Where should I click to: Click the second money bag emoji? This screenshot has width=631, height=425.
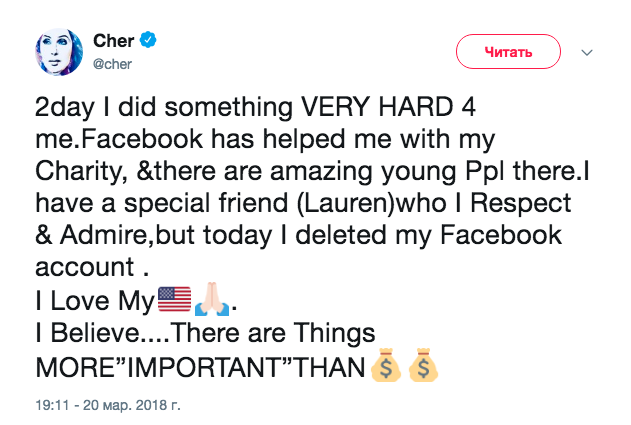click(422, 367)
